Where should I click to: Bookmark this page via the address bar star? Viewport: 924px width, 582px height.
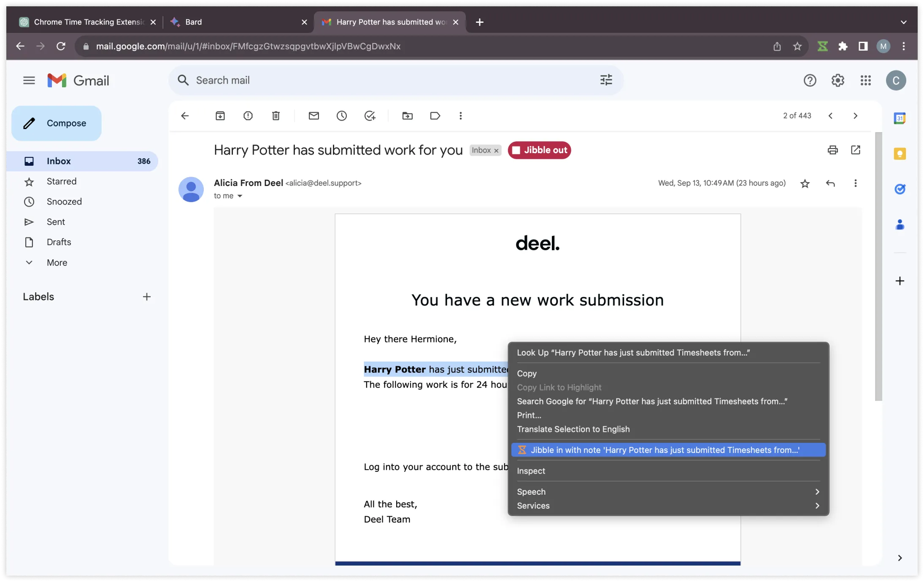797,46
